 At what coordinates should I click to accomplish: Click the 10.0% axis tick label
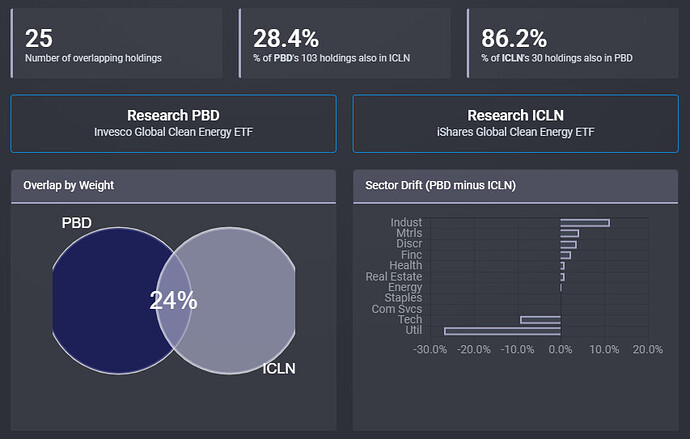point(604,350)
